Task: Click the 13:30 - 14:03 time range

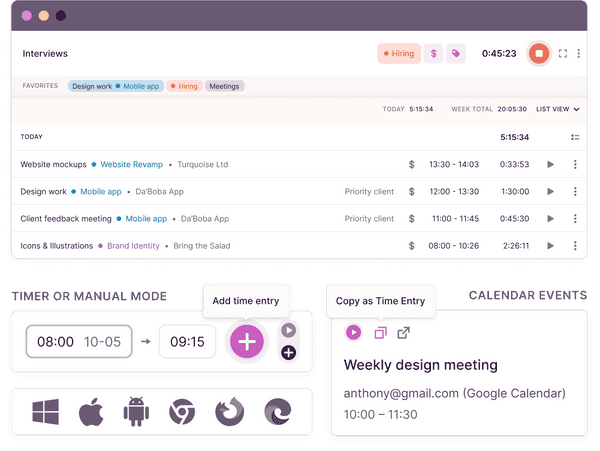Action: point(454,164)
